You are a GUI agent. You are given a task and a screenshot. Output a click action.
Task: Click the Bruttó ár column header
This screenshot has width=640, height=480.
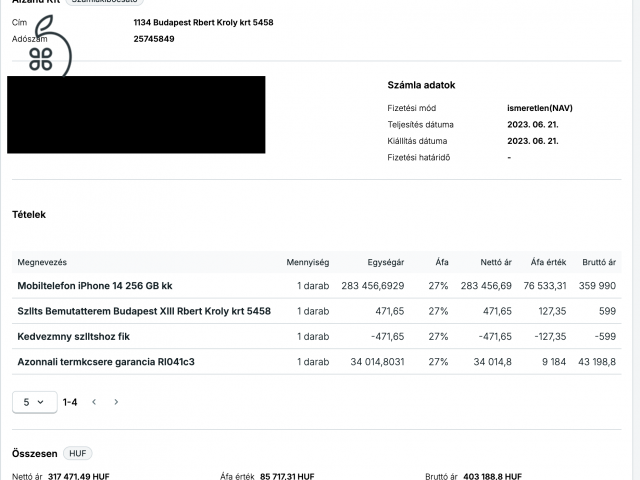599,262
